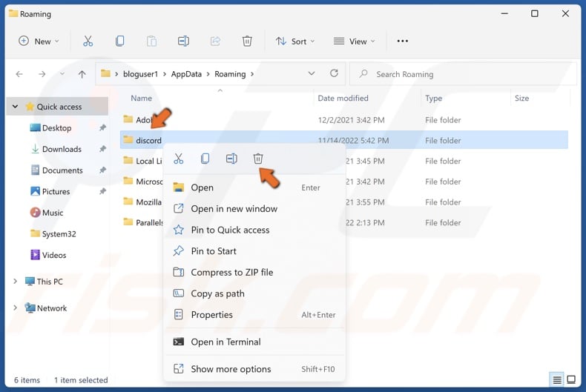This screenshot has width=586, height=392.
Task: Open Downloads in Quick access
Action: (62, 149)
